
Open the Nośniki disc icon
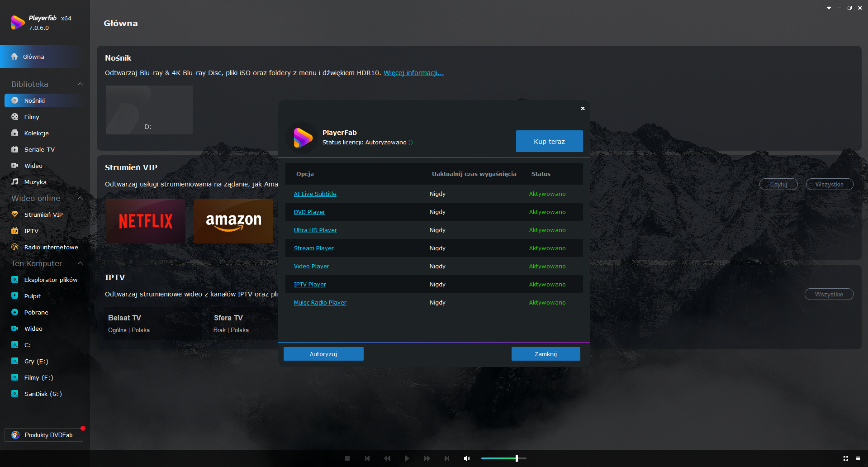[15, 100]
